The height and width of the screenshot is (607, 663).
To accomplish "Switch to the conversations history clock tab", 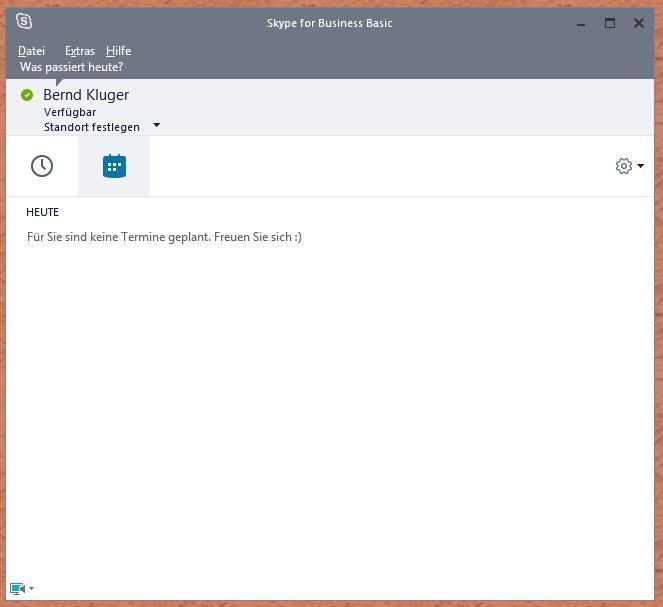I will pos(42,166).
